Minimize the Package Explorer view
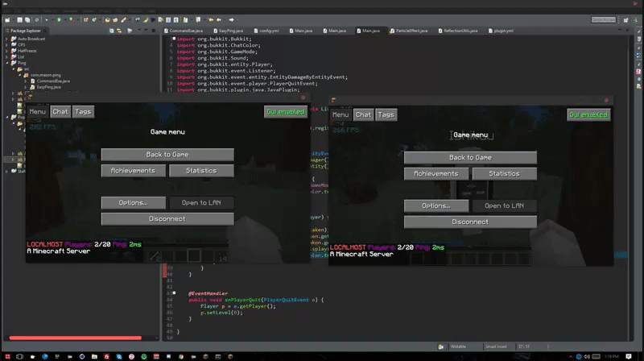This screenshot has height=361, width=644. [x=146, y=31]
